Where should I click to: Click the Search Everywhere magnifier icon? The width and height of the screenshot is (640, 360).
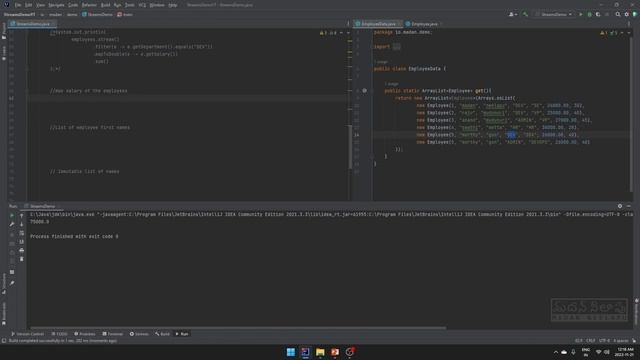click(618, 14)
